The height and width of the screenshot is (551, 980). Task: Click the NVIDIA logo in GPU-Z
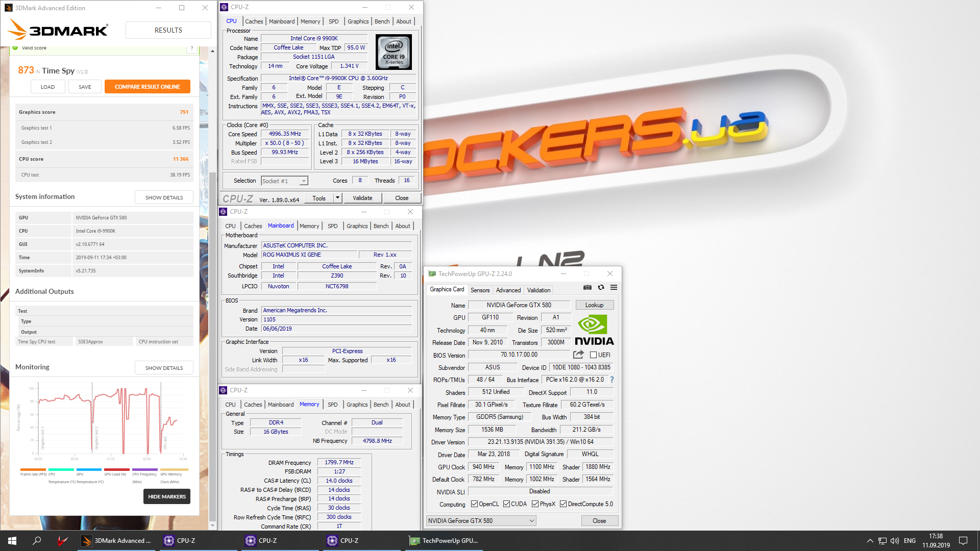[594, 330]
